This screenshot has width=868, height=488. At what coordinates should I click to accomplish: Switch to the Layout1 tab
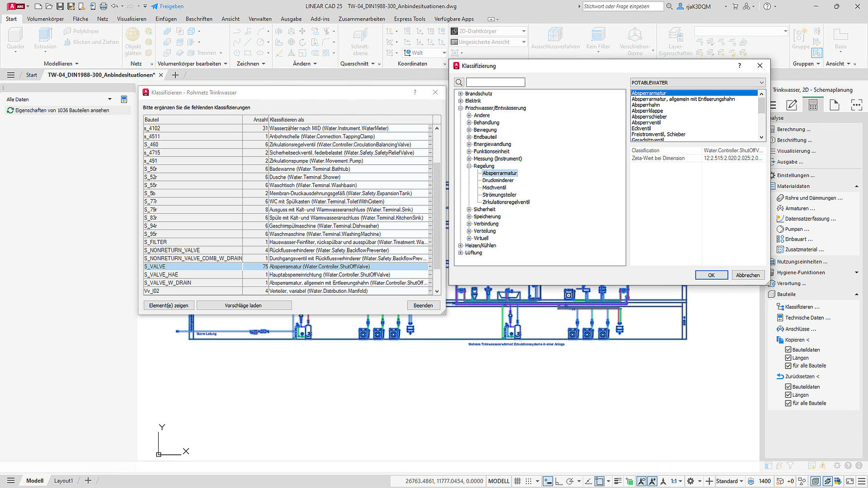tap(63, 481)
